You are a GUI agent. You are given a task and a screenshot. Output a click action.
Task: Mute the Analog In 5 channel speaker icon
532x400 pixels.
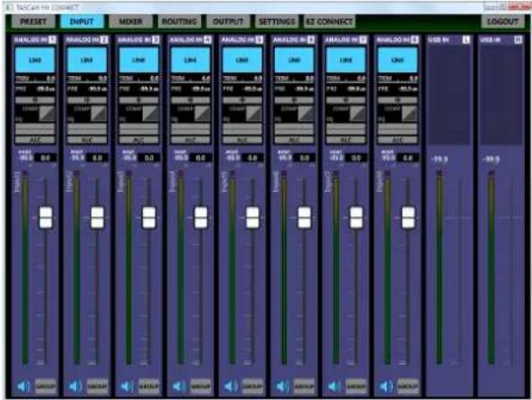[231, 386]
